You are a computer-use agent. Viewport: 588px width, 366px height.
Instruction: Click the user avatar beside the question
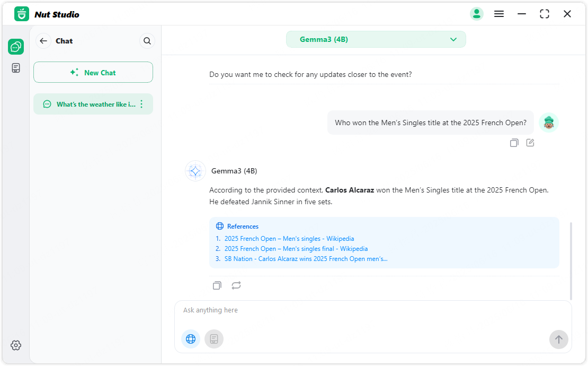click(549, 123)
